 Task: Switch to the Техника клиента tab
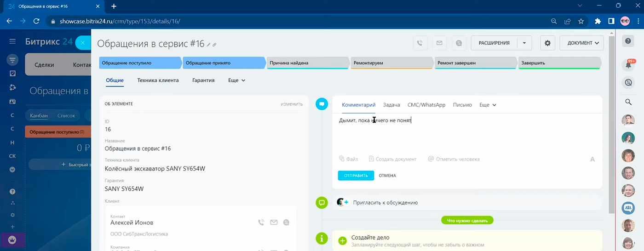(158, 80)
